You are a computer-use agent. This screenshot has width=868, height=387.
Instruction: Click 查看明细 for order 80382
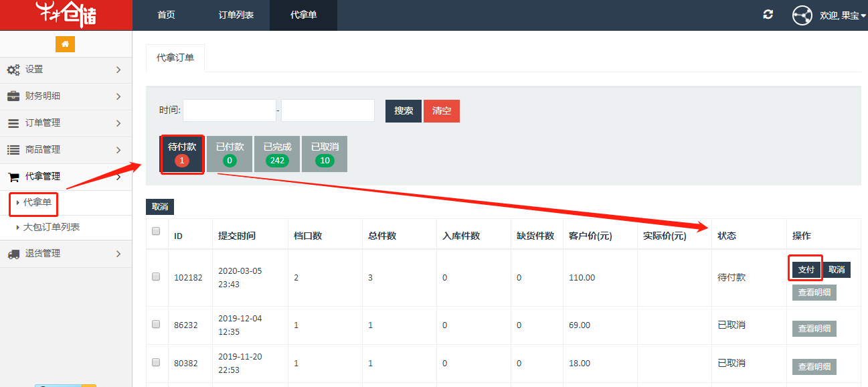coord(814,367)
